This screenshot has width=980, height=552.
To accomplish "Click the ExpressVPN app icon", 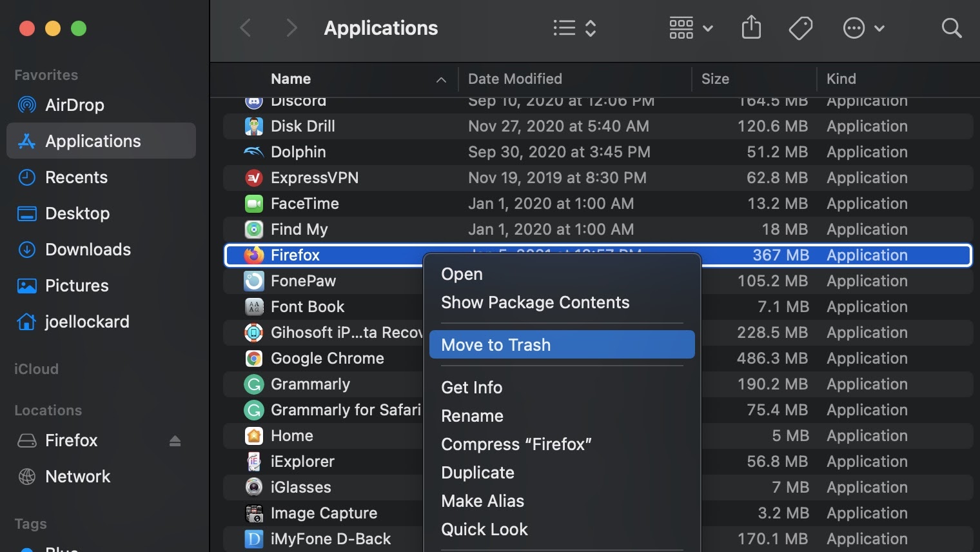I will tap(254, 178).
